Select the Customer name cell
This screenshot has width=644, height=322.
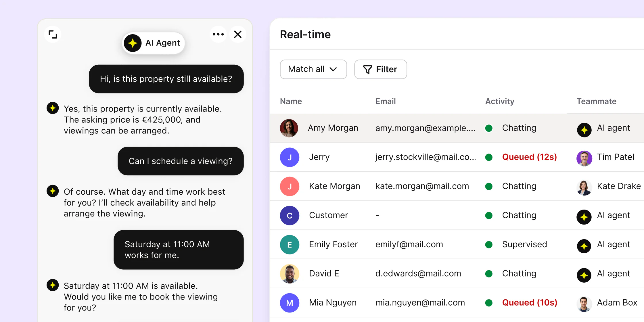click(328, 215)
